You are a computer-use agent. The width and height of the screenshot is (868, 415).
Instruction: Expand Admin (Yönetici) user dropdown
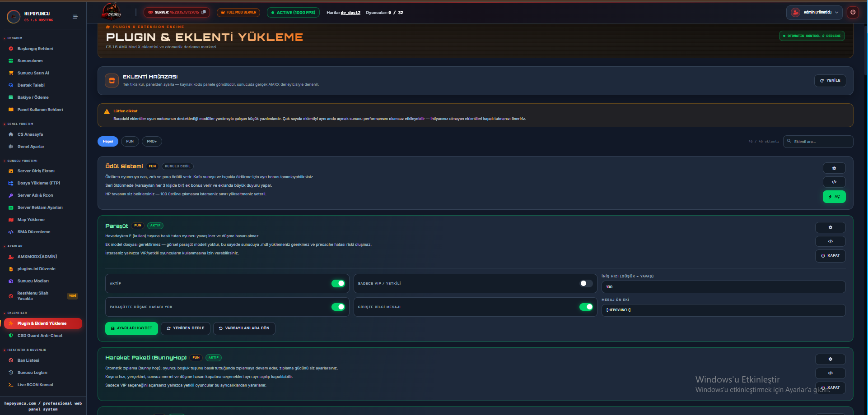pos(814,12)
